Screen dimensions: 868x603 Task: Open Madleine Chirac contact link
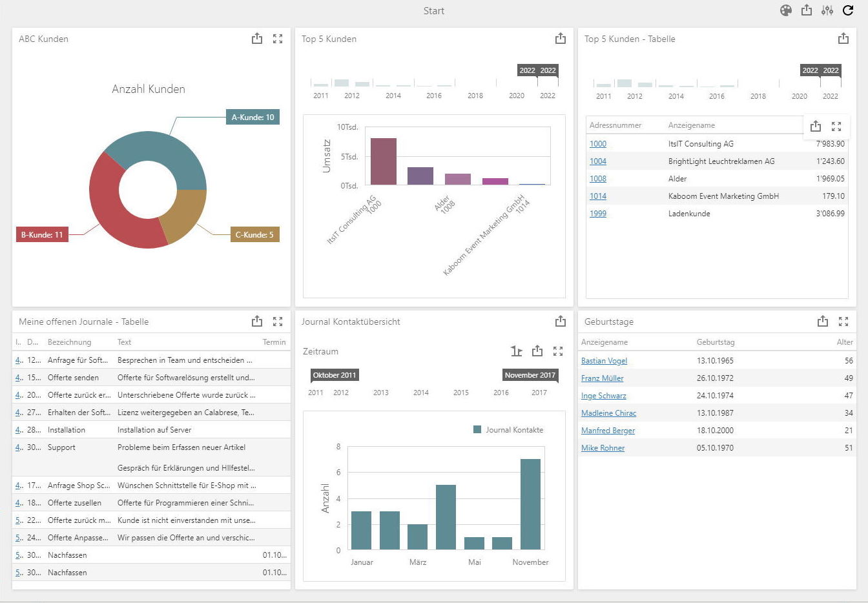(x=608, y=413)
